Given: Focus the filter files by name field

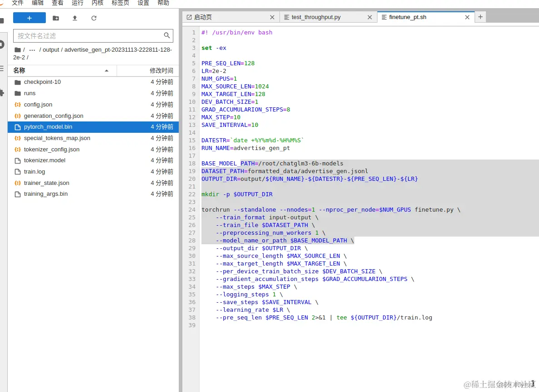Looking at the screenshot, I should tap(93, 36).
